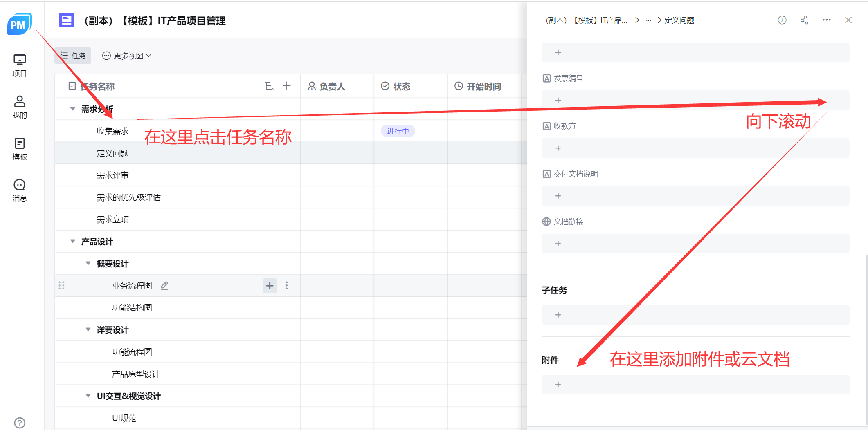This screenshot has height=430, width=868.
Task: Open the 模板 templates icon
Action: coord(19,148)
